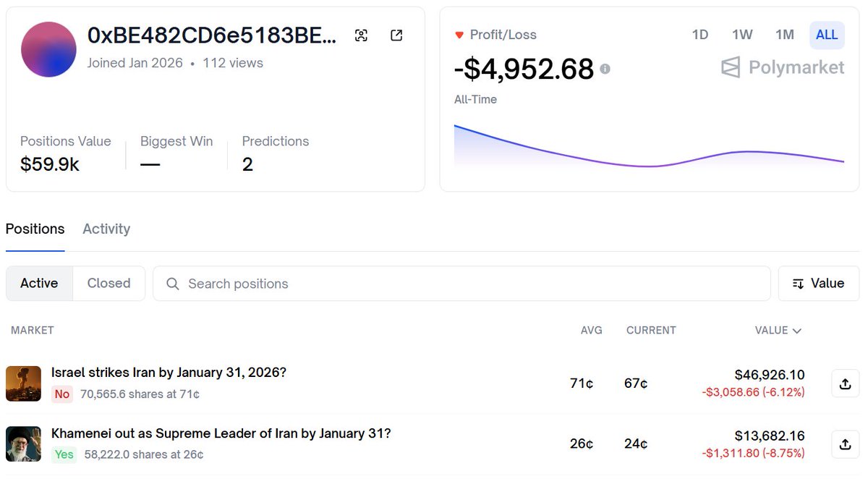Click the QR scan icon beside wallet address

361,35
